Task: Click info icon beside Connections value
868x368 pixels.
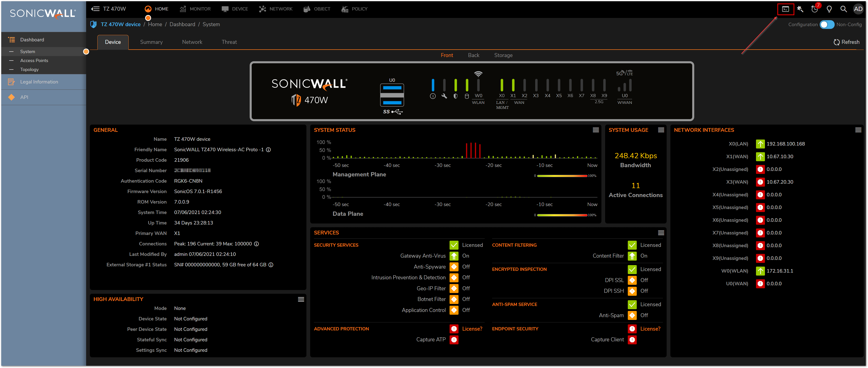Action: [256, 244]
